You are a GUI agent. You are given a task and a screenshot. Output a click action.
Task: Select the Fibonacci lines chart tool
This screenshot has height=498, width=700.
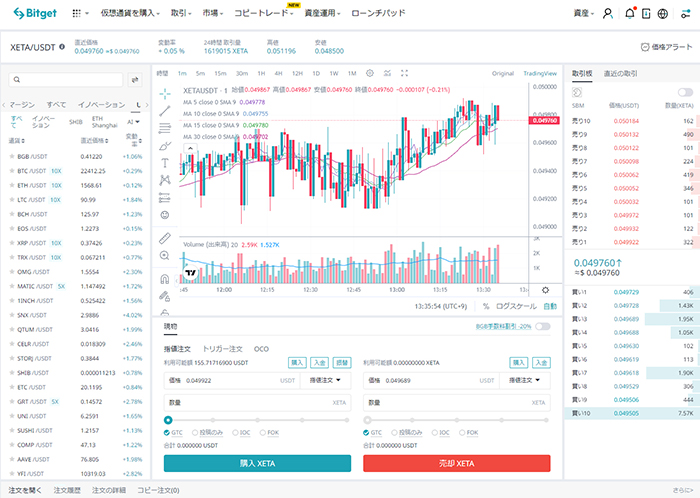tap(165, 128)
